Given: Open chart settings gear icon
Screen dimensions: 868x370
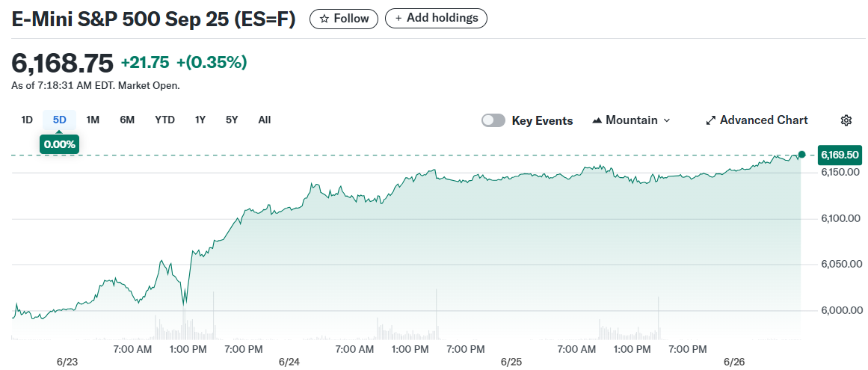Looking at the screenshot, I should (846, 120).
